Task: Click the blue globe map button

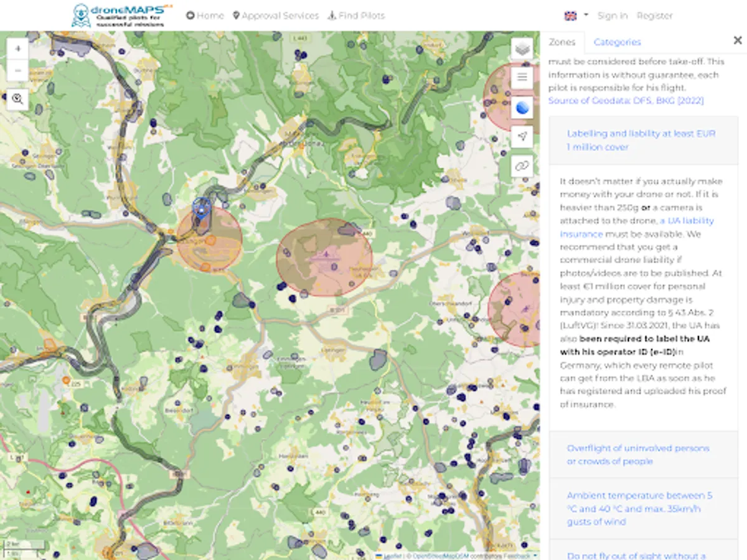Action: pos(522,107)
